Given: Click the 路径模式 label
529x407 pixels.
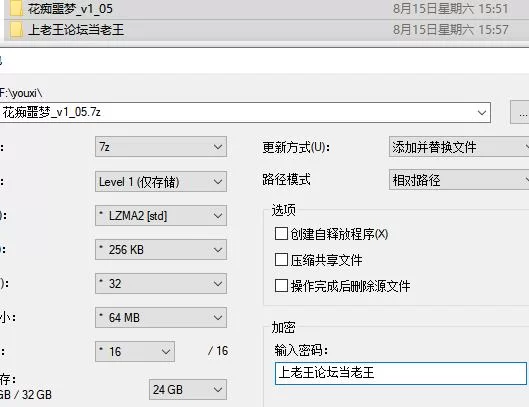Looking at the screenshot, I should coord(286,179).
